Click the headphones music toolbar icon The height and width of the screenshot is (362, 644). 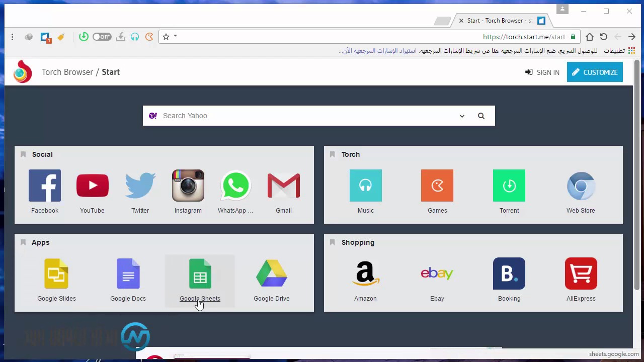pos(135,37)
